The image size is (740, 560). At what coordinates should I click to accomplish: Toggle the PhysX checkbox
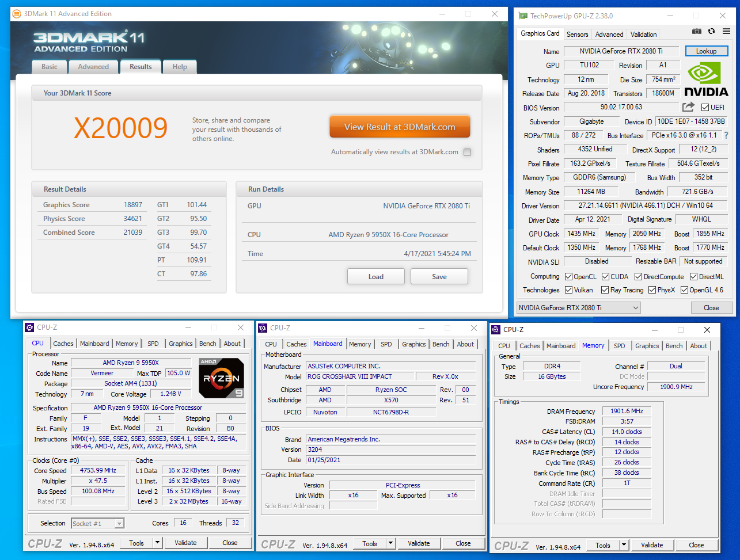click(652, 290)
